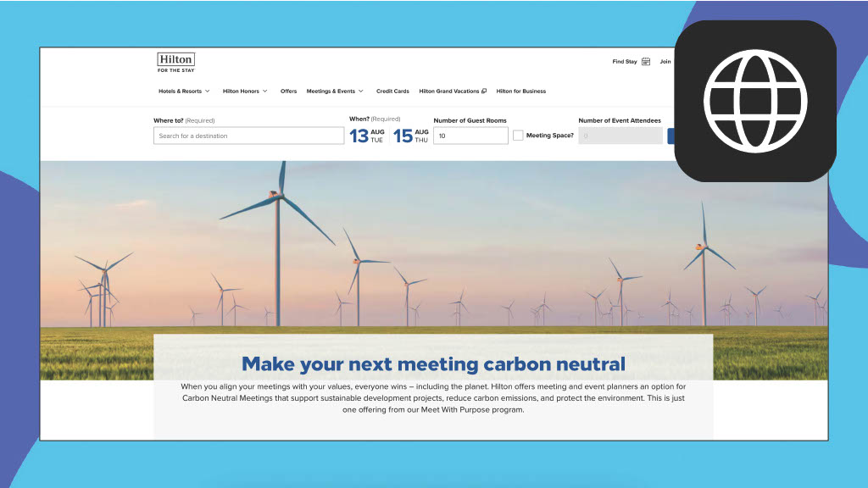Click the wind turbines hero image

click(434, 247)
